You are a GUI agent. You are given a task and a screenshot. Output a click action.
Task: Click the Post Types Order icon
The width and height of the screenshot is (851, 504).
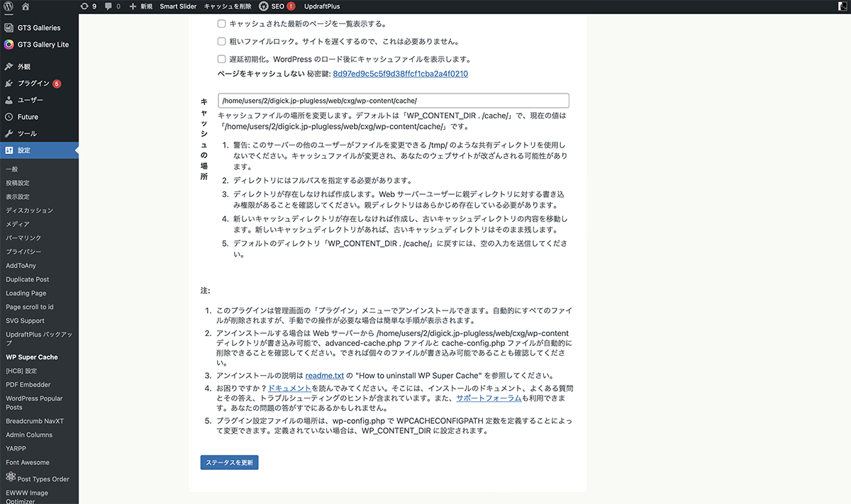pyautogui.click(x=10, y=478)
